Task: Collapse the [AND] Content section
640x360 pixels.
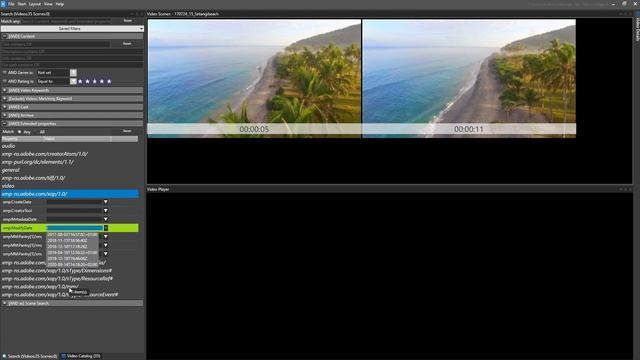Action: tap(4, 36)
